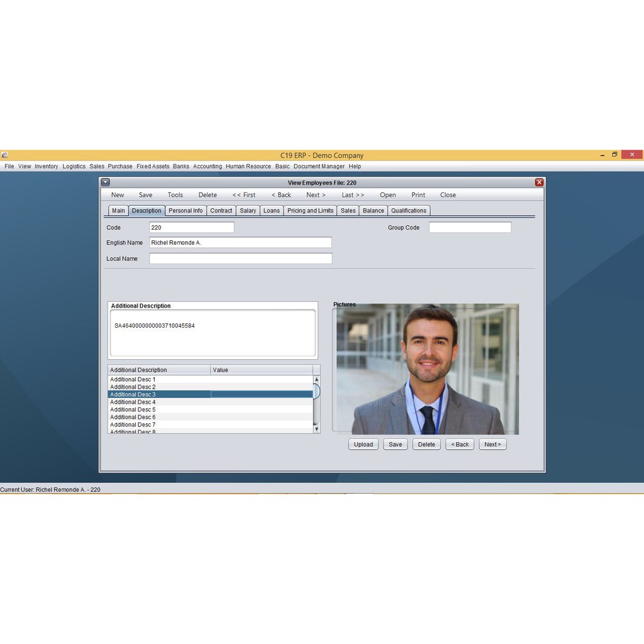Open the Human Resource menu

(248, 166)
